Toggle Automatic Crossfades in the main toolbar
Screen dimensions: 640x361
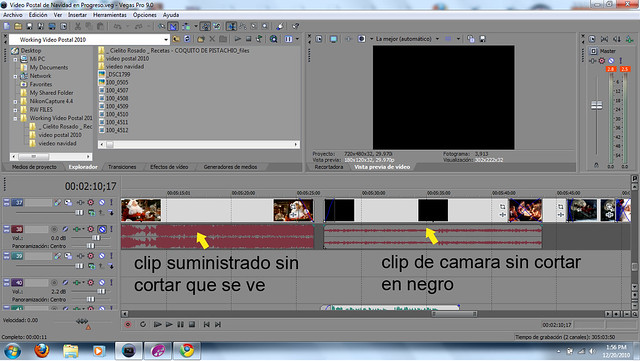pyautogui.click(x=173, y=26)
